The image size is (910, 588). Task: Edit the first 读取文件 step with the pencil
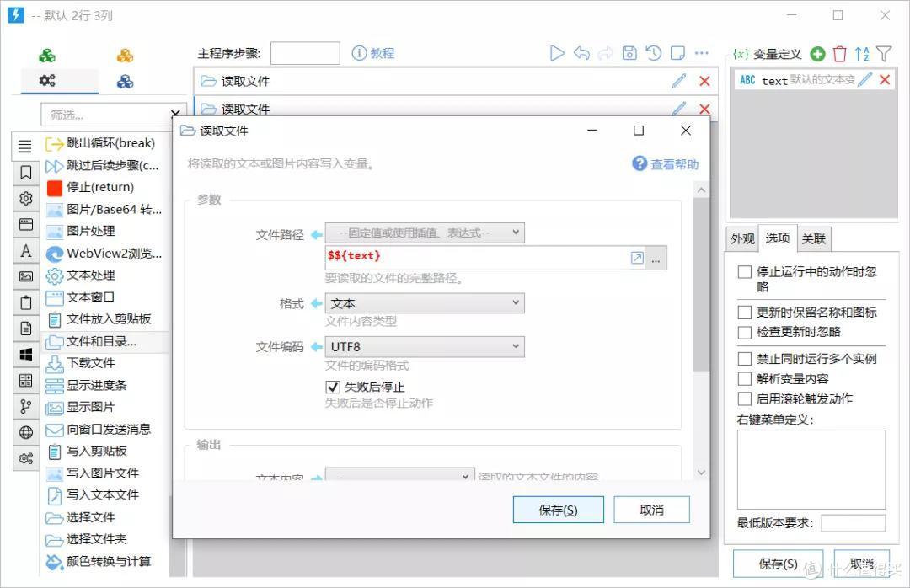pyautogui.click(x=678, y=81)
